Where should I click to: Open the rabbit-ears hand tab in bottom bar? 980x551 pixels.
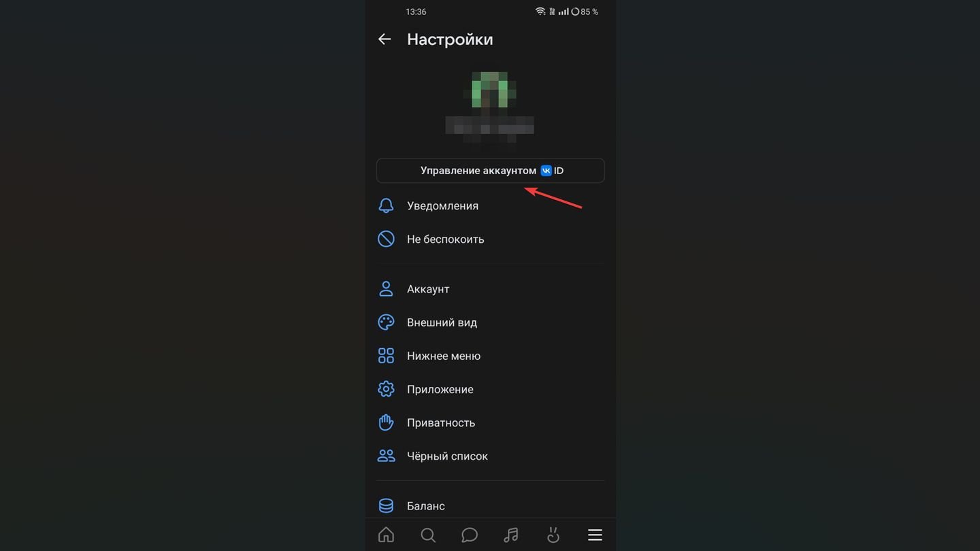coord(553,535)
